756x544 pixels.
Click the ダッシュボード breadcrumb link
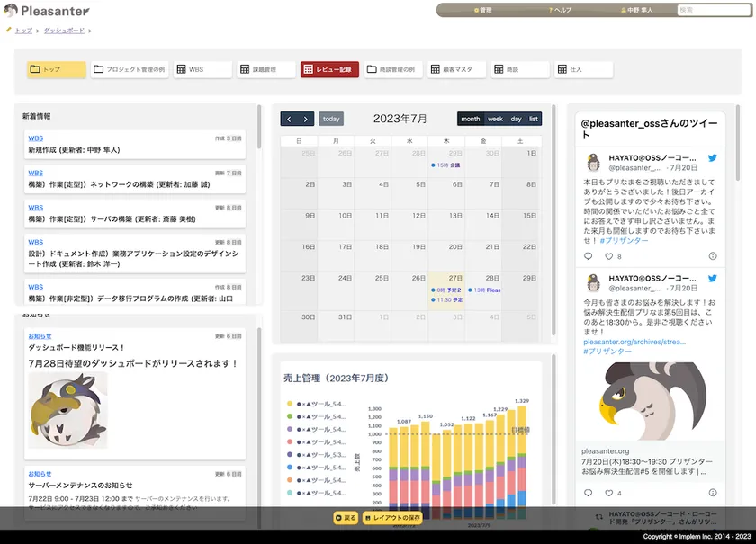tap(64, 31)
